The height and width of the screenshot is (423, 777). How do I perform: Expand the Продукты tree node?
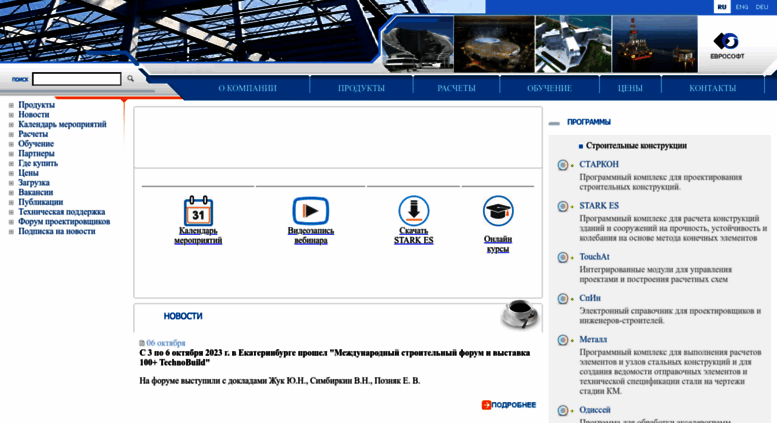point(11,105)
